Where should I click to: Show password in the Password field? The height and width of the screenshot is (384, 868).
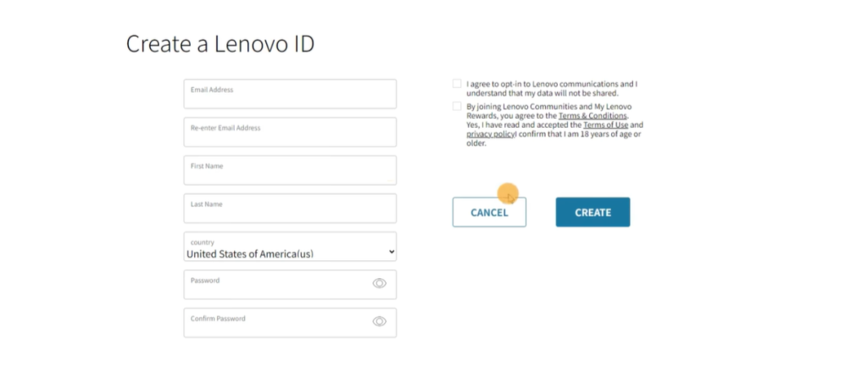point(379,283)
